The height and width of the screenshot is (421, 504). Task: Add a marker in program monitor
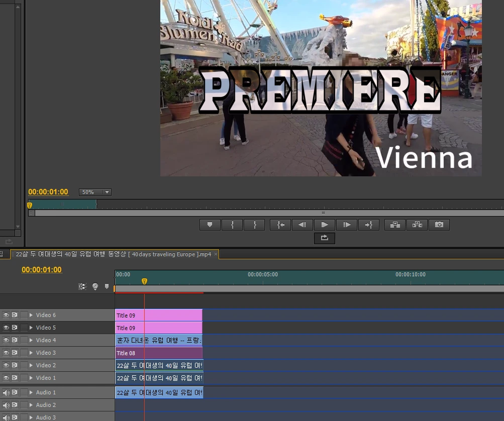[x=210, y=225]
